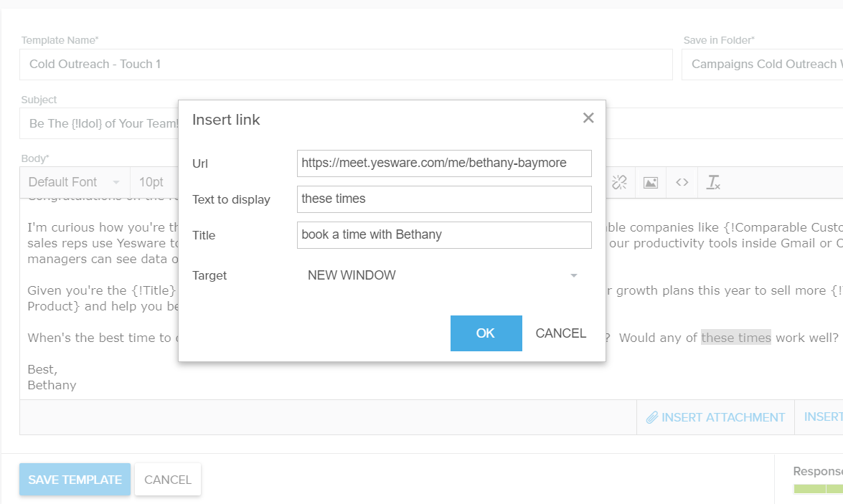Click the link Title input field
This screenshot has height=504, width=843.
point(443,235)
